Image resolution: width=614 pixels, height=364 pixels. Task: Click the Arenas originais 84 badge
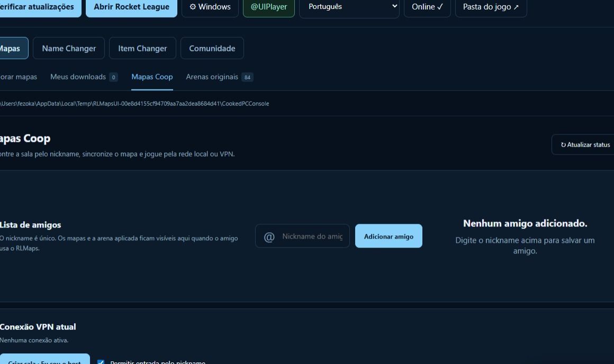[x=247, y=77]
